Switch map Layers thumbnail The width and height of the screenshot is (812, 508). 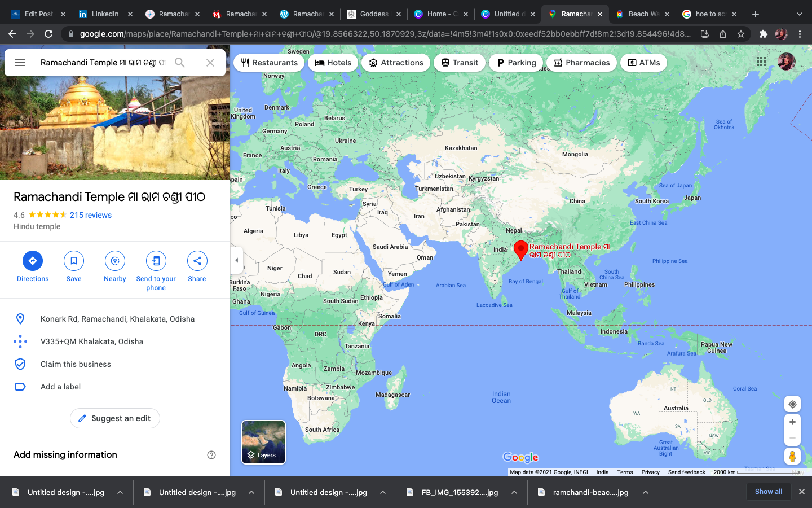(263, 442)
